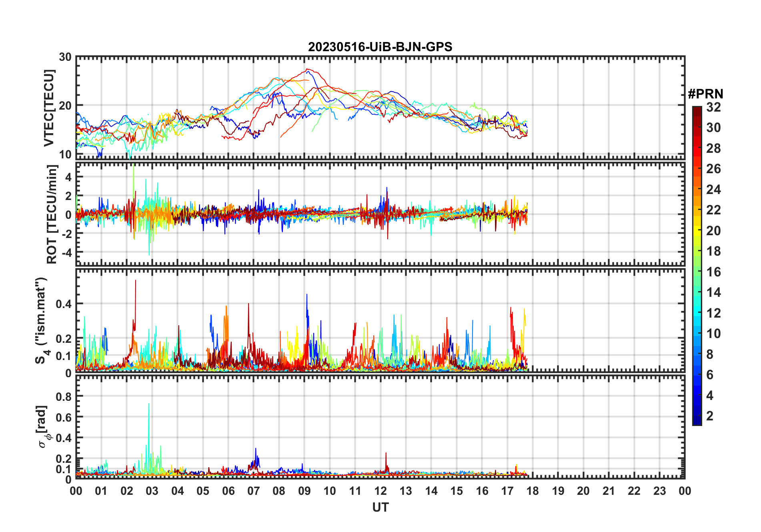Click the PRN colorbar gradient strip
This screenshot has height=532, width=761.
[697, 266]
